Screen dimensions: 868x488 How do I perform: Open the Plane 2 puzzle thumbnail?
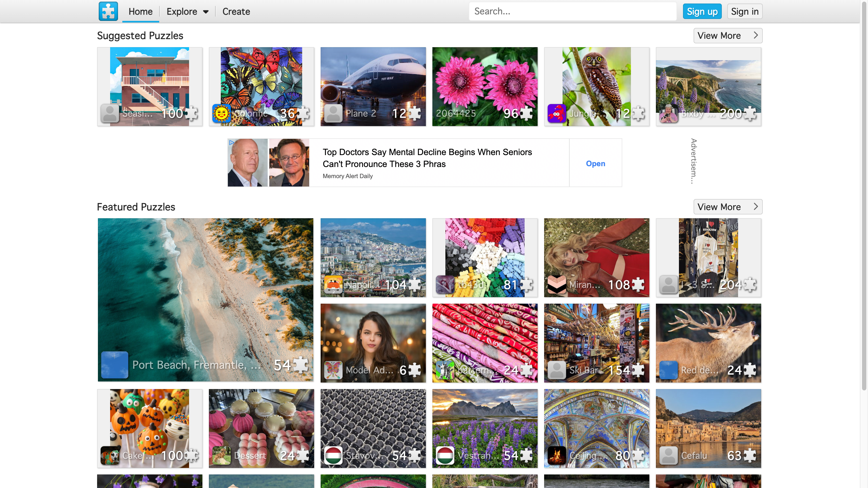tap(373, 86)
